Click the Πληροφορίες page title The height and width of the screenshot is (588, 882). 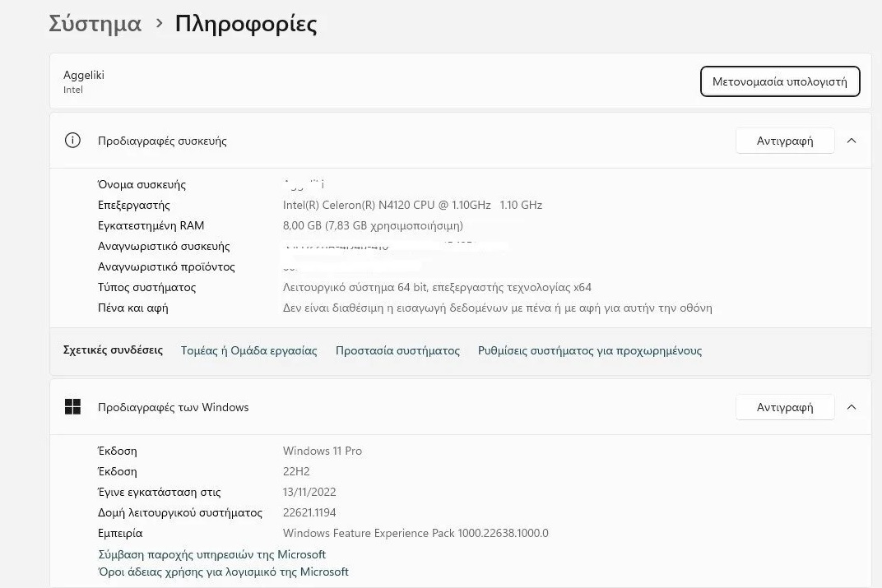click(246, 24)
